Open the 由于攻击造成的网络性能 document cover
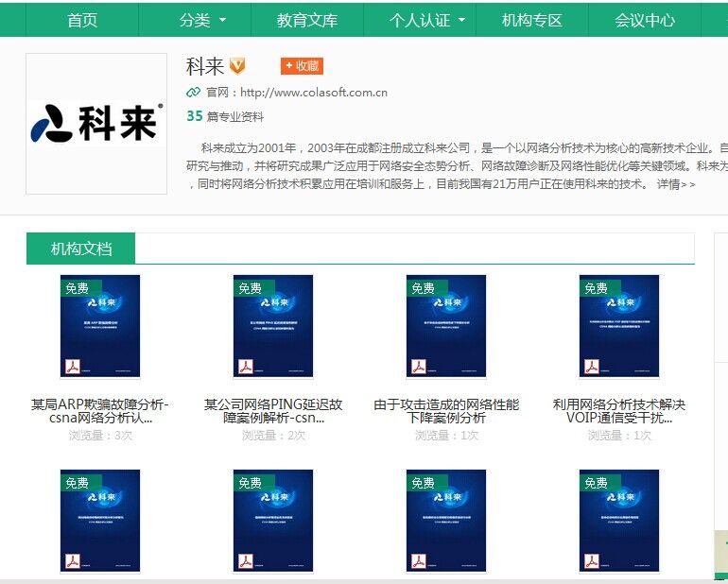This screenshot has width=728, height=584. tap(446, 326)
